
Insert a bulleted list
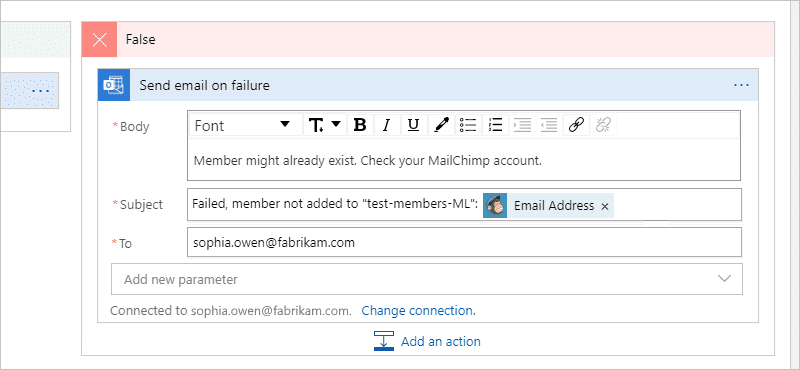coord(468,125)
